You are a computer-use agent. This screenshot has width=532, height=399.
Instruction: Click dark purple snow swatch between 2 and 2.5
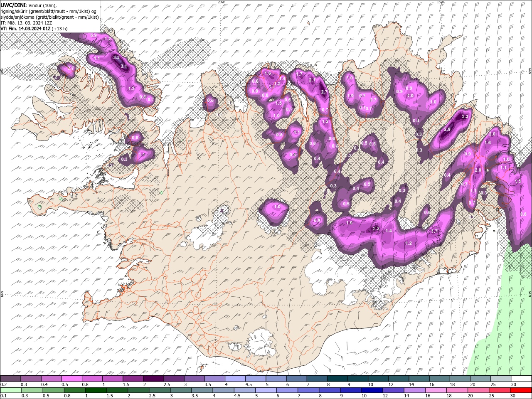click(x=153, y=379)
